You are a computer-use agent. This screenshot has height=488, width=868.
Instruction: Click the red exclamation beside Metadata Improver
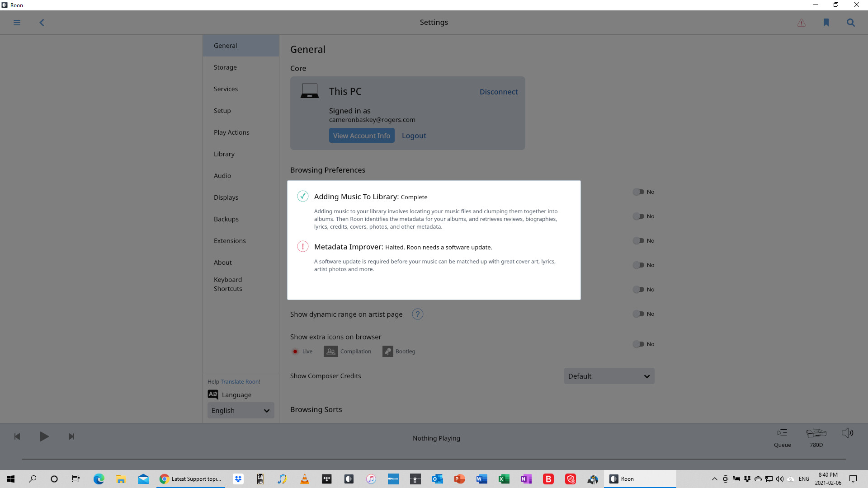[x=303, y=246]
